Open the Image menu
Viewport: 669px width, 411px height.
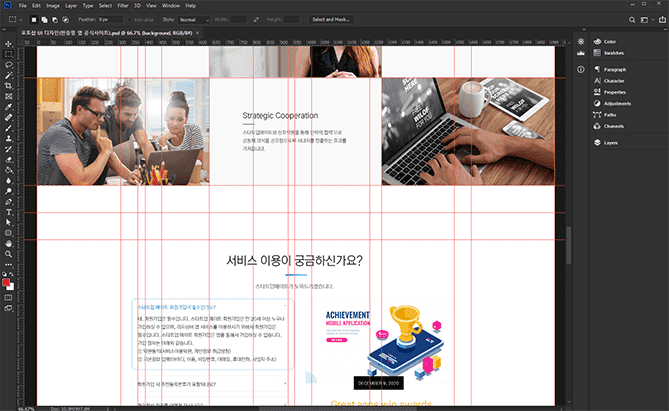click(x=52, y=6)
